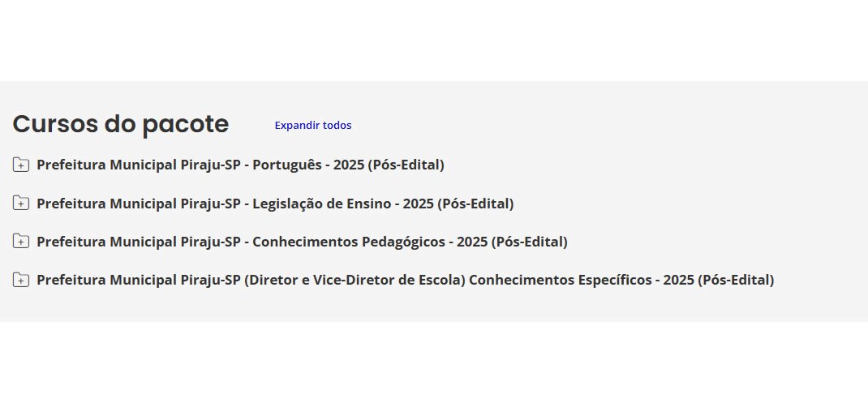868x403 pixels.
Task: Open the second course's plus-folder icon
Action: click(x=21, y=204)
